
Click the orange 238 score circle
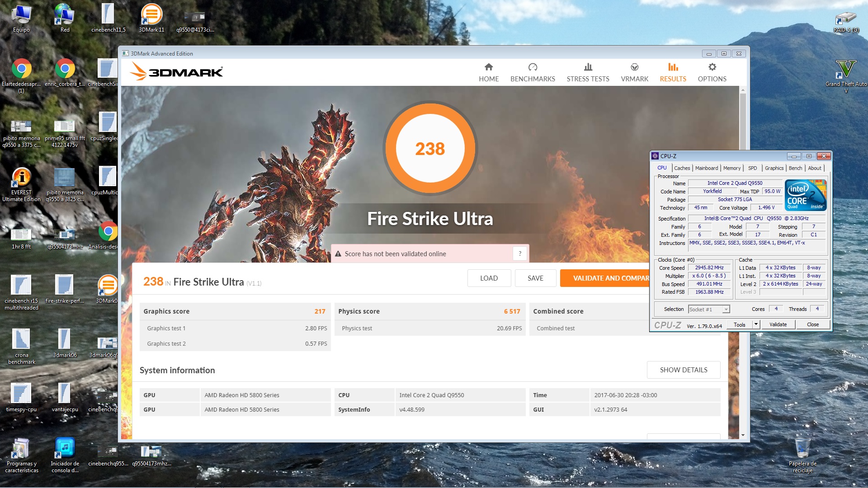(430, 148)
